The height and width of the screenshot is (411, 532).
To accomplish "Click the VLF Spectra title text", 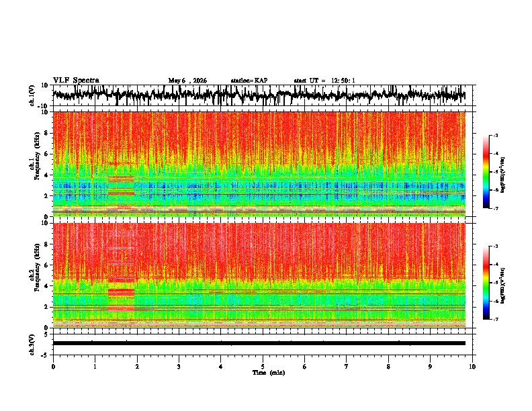I will [x=76, y=81].
